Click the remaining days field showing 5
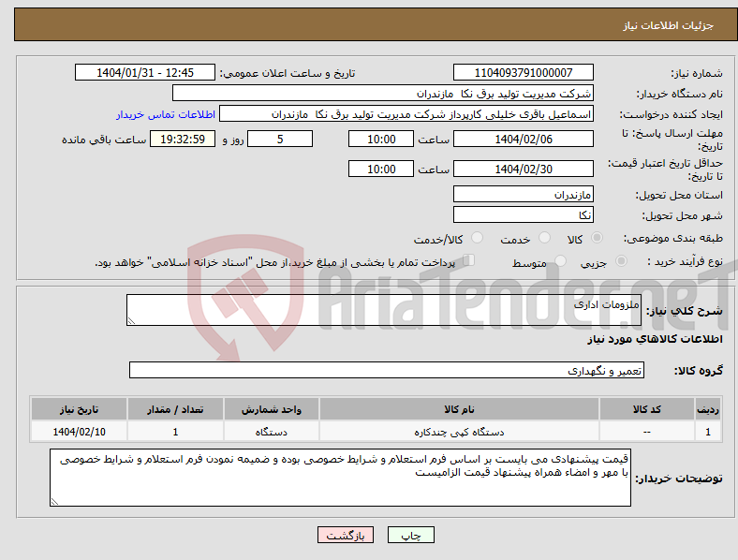The width and height of the screenshot is (738, 560). [x=280, y=139]
